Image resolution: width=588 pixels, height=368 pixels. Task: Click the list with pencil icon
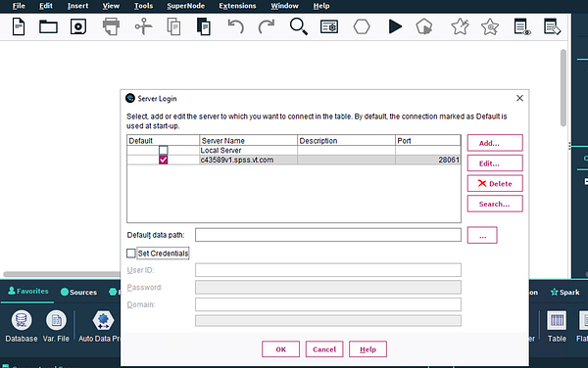tap(552, 26)
